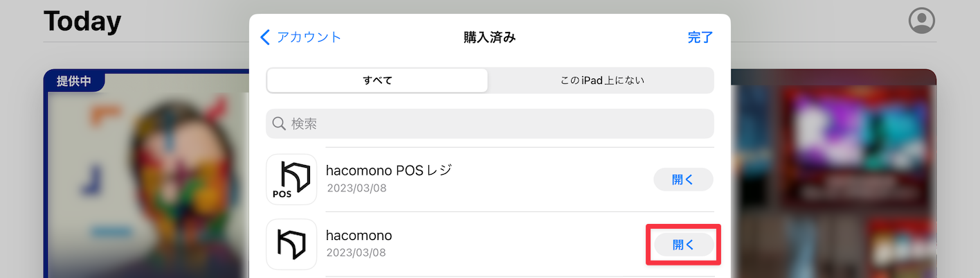Click the Today heading
Image resolution: width=980 pixels, height=278 pixels.
[x=82, y=21]
